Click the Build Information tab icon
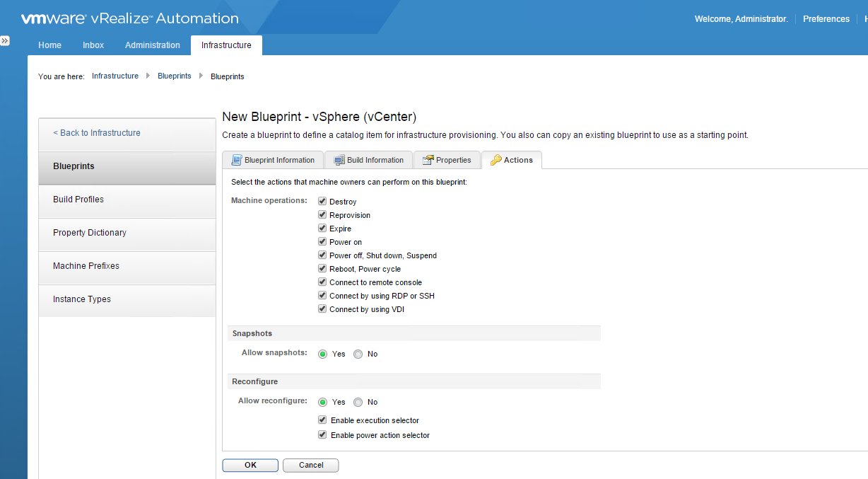 (339, 160)
